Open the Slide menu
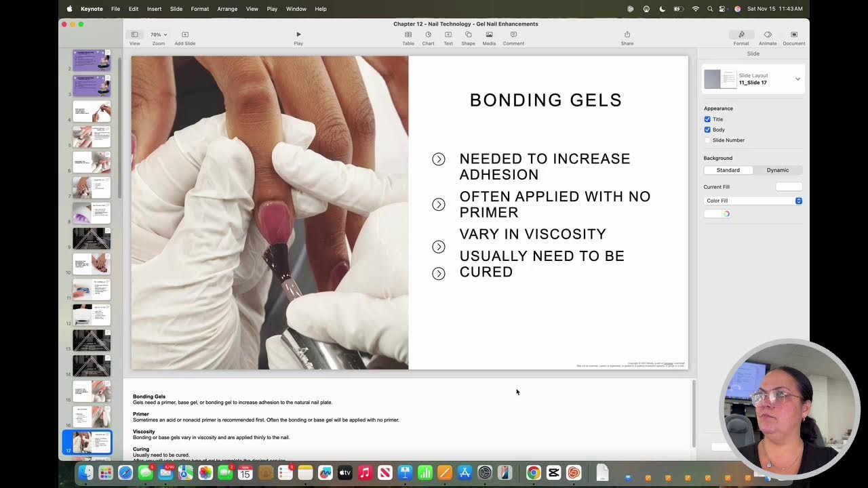868x488 pixels. click(176, 9)
